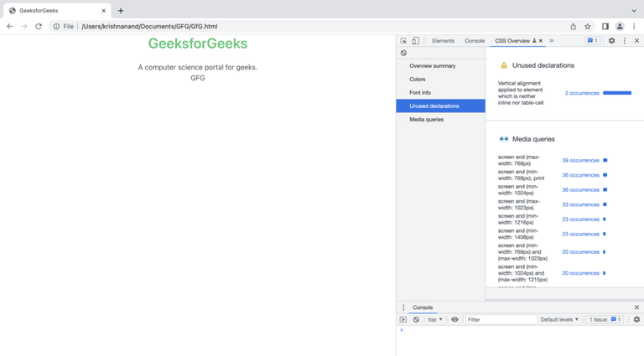Open DevTools settings gear
The height and width of the screenshot is (356, 644).
coord(611,40)
